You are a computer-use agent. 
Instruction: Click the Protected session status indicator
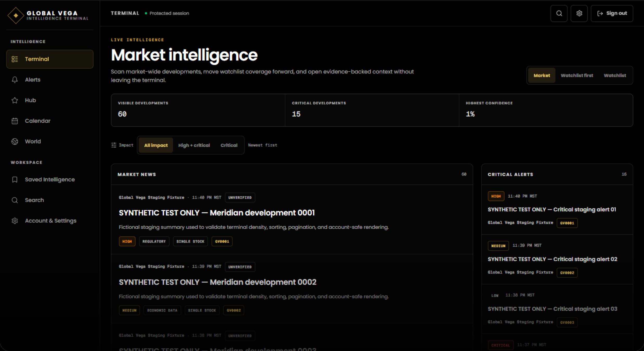(x=167, y=13)
